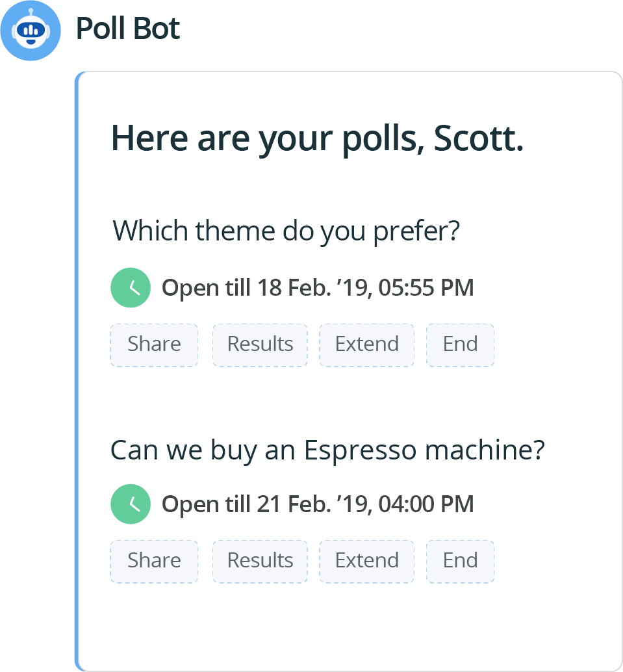Click the Poll Bot robot avatar

[30, 31]
